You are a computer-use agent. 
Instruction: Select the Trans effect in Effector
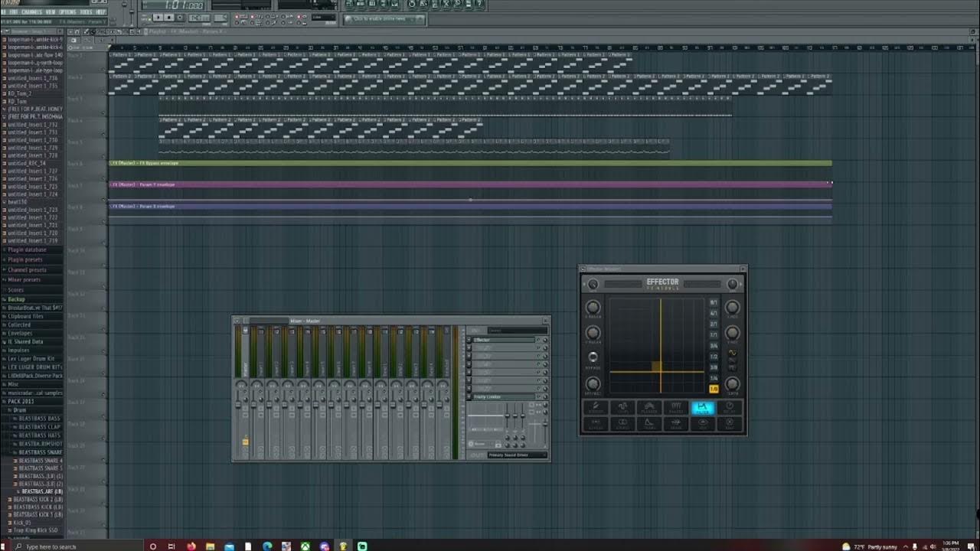tap(649, 423)
